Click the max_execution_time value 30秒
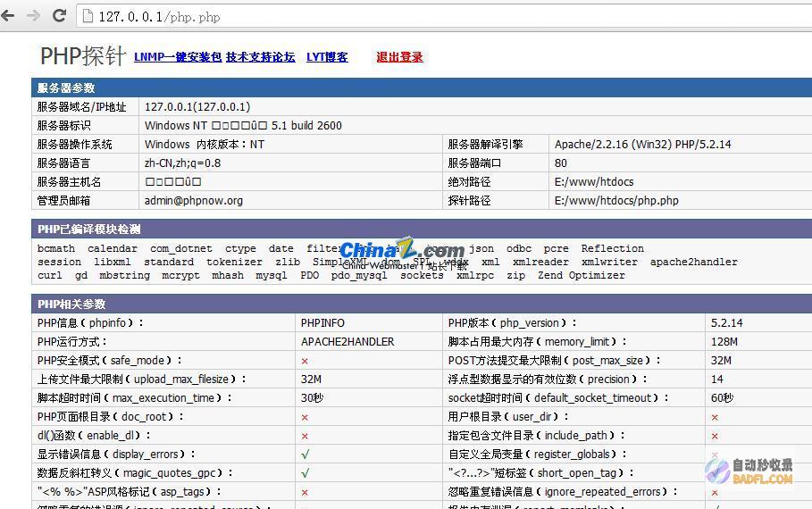The height and width of the screenshot is (509, 812). coord(313,397)
